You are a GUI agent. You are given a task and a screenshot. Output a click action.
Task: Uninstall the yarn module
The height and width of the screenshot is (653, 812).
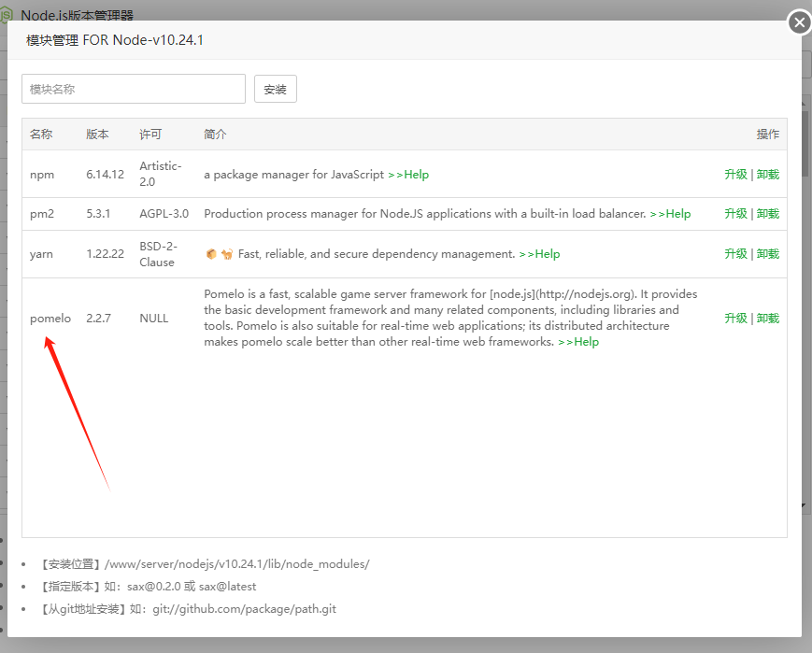(x=768, y=254)
